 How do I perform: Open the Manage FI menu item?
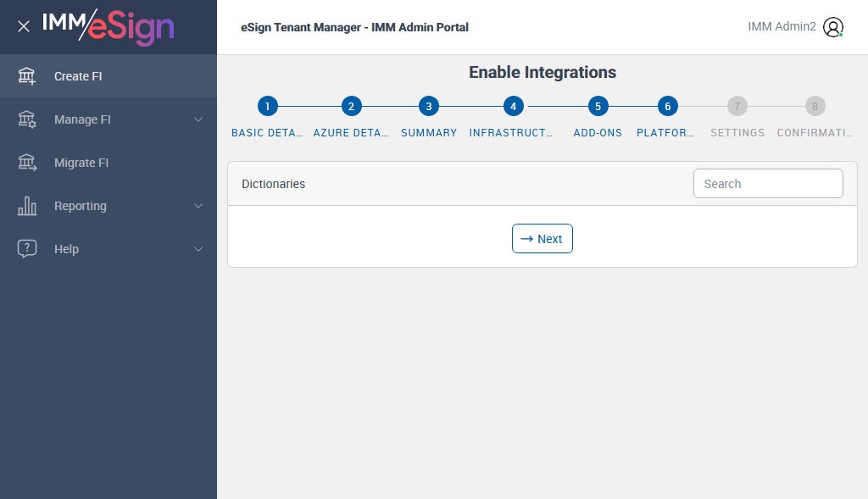tap(108, 119)
